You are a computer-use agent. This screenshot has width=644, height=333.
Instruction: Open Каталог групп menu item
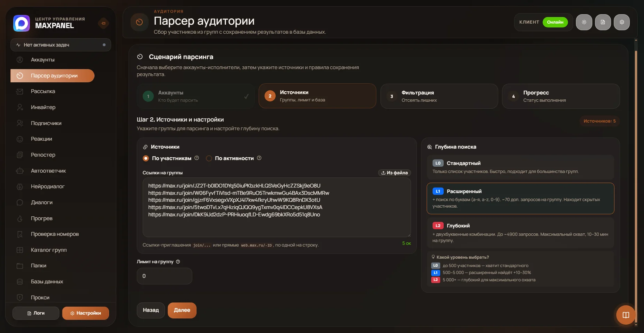(52, 250)
